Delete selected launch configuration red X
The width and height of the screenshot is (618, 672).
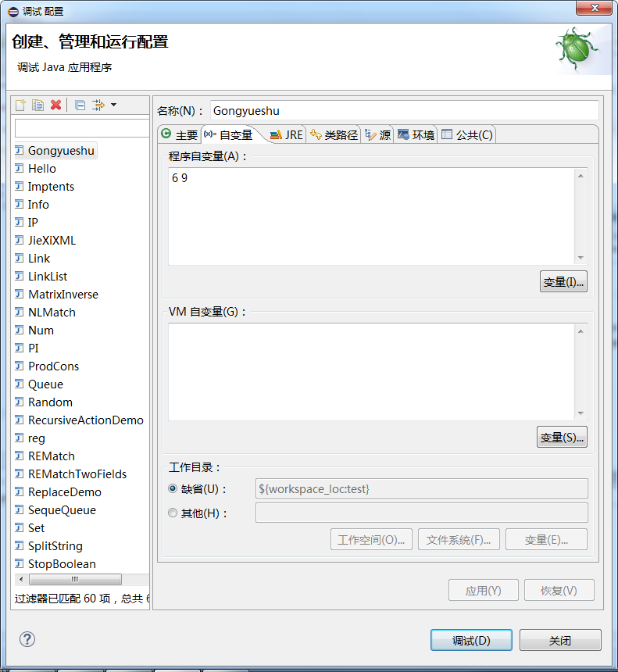(x=55, y=105)
